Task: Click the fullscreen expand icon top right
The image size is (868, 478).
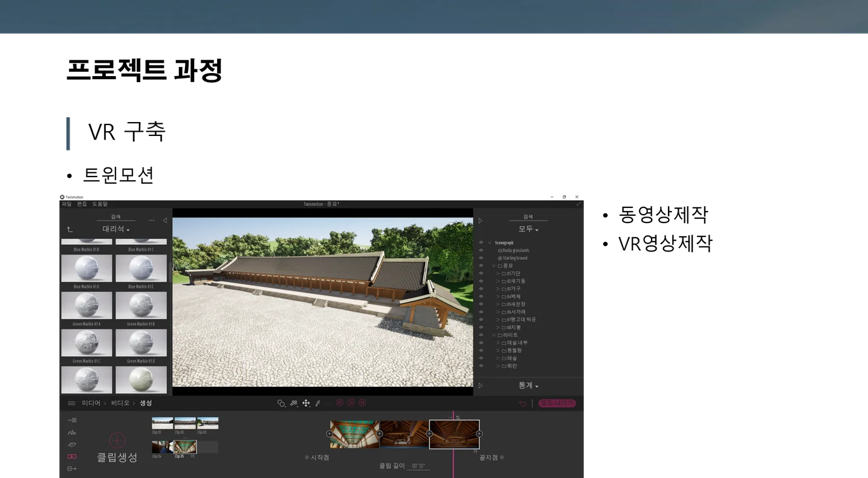Action: 578,204
